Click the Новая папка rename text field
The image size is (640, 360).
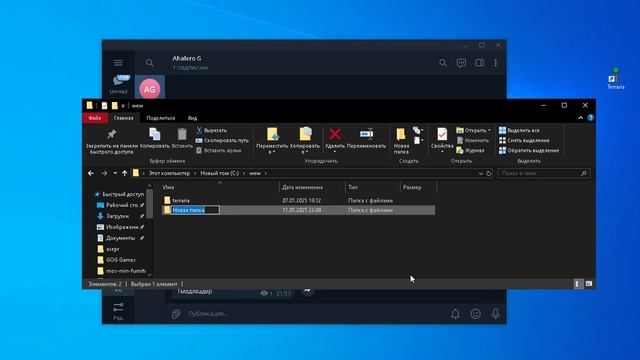click(x=195, y=210)
